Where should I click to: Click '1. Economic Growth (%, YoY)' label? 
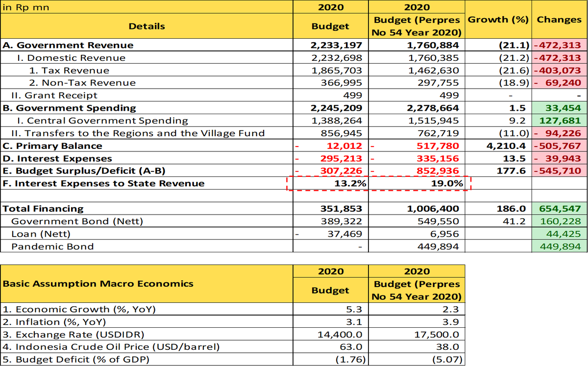click(x=79, y=310)
